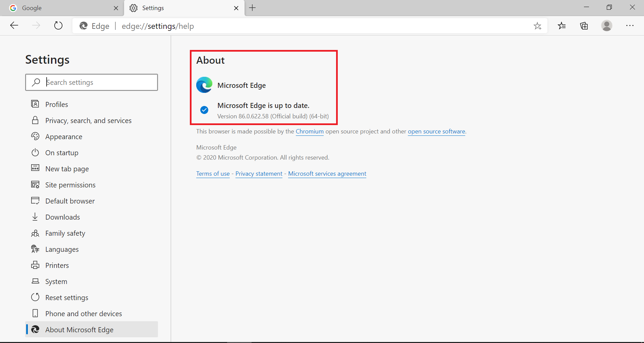Click the Google favicon on the tab

tap(13, 8)
